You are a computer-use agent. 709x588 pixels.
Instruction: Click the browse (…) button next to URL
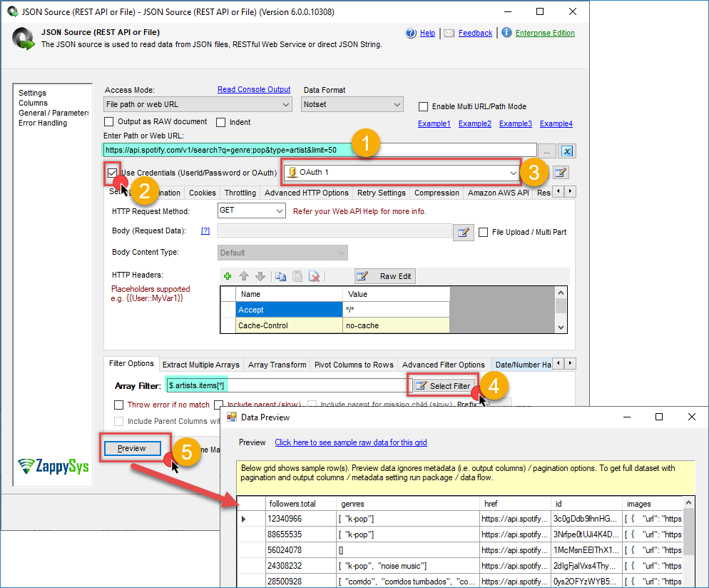pyautogui.click(x=546, y=151)
